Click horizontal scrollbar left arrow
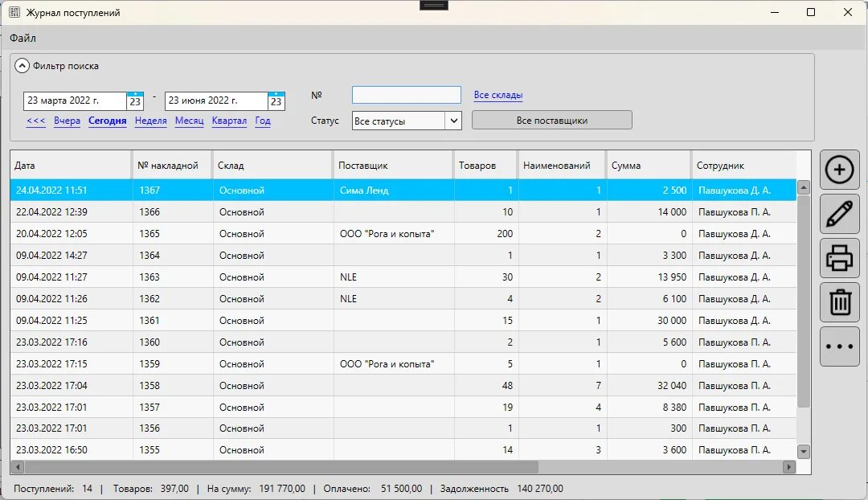The width and height of the screenshot is (868, 500). (17, 467)
